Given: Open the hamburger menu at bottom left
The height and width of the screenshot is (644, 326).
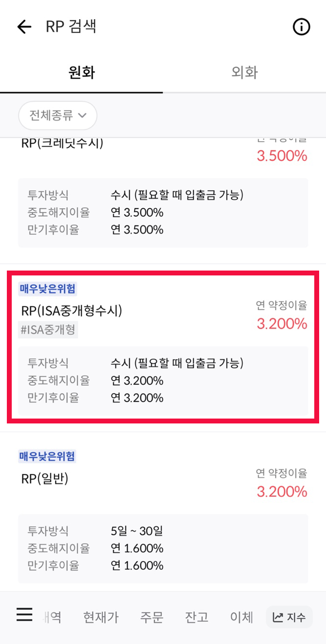Looking at the screenshot, I should [x=24, y=615].
